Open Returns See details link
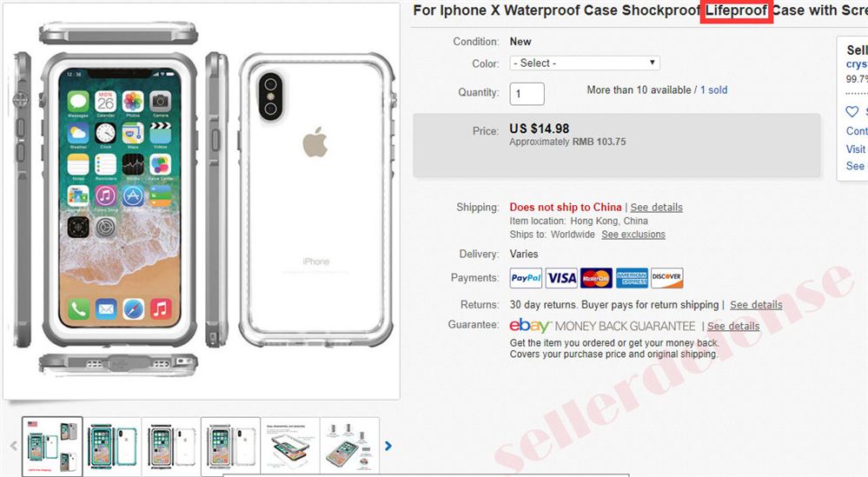The width and height of the screenshot is (868, 477). click(x=756, y=305)
